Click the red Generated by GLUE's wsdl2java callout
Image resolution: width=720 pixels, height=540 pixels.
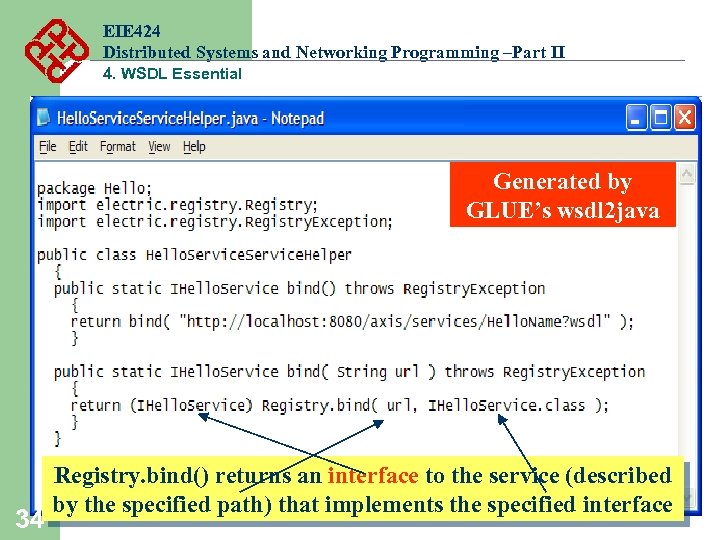point(562,195)
